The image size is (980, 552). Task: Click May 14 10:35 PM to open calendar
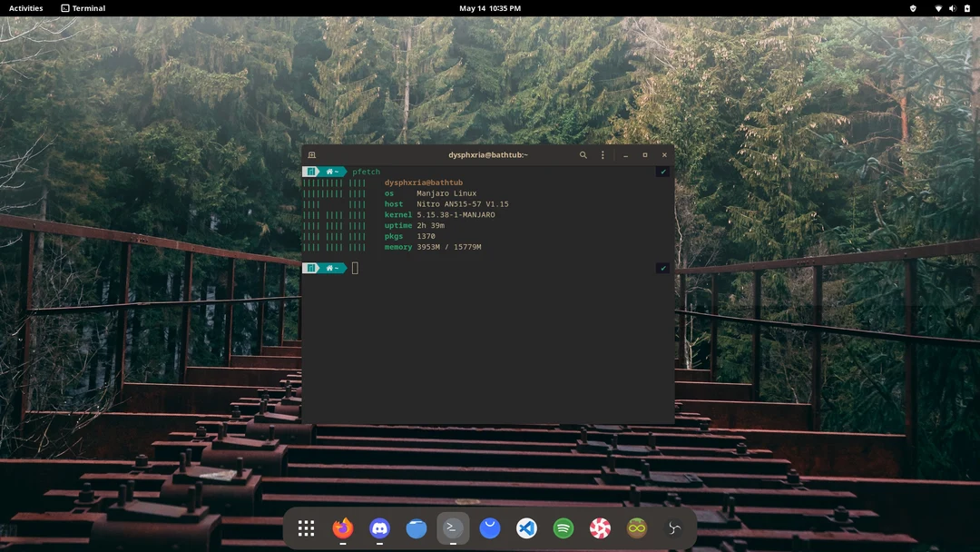point(490,8)
